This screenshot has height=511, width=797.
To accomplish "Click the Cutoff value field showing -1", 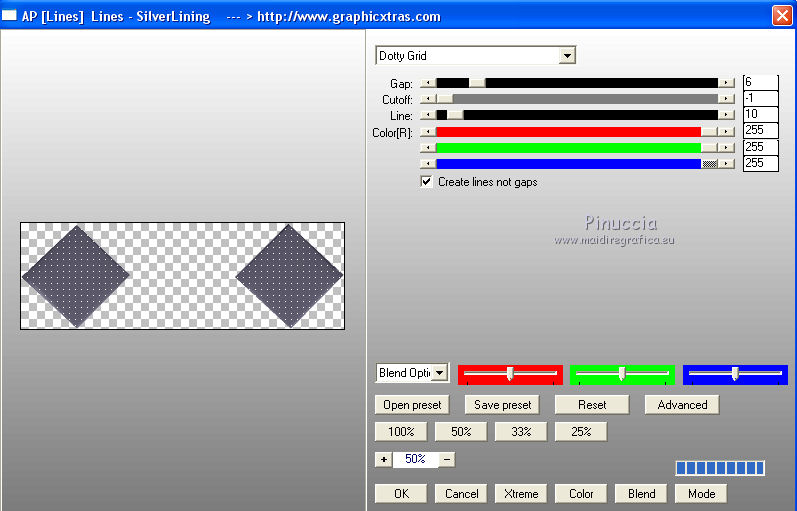I will [760, 98].
